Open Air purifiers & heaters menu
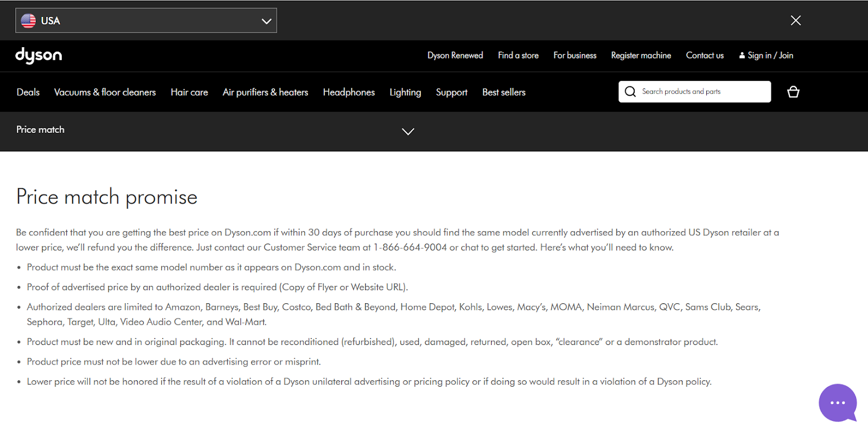 tap(265, 92)
